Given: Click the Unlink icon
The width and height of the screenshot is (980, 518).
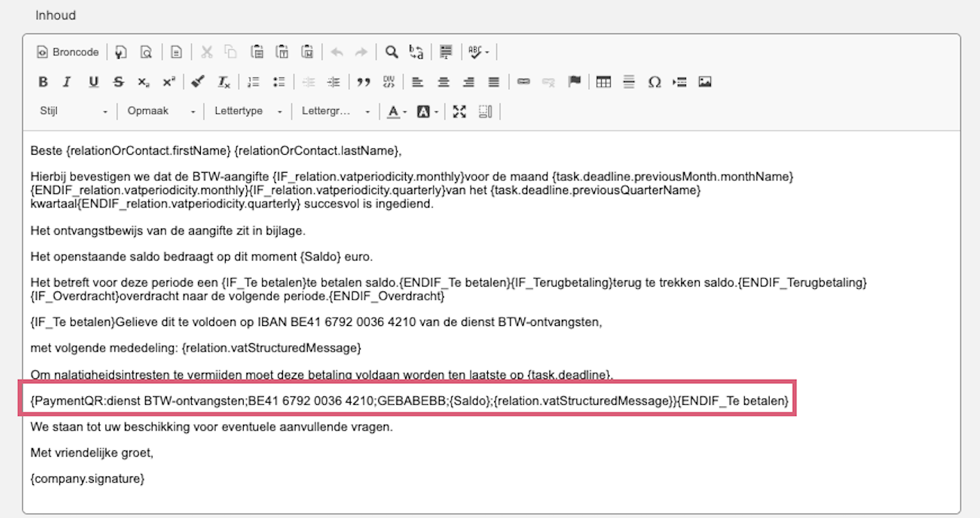Looking at the screenshot, I should pyautogui.click(x=549, y=82).
